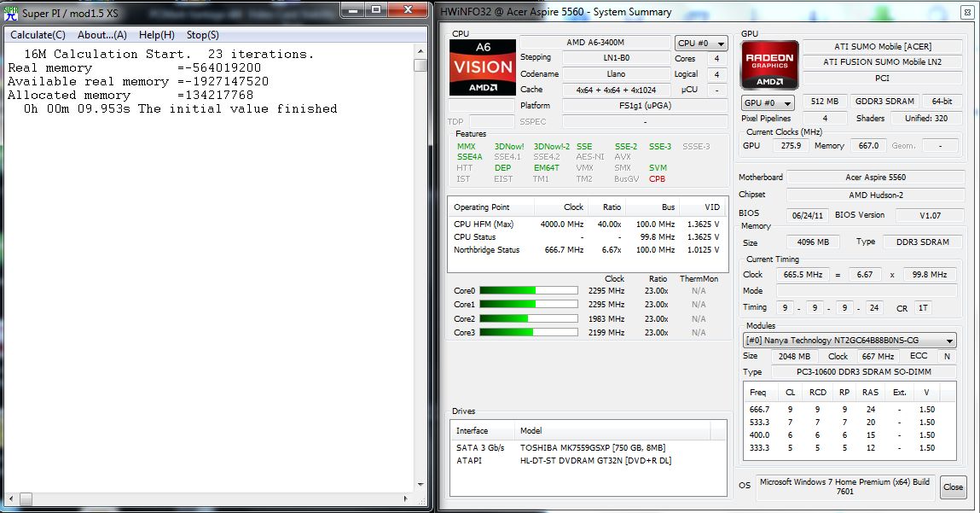Viewport: 980px width, 513px height.
Task: Click the Core1 usage bar
Action: pos(528,304)
